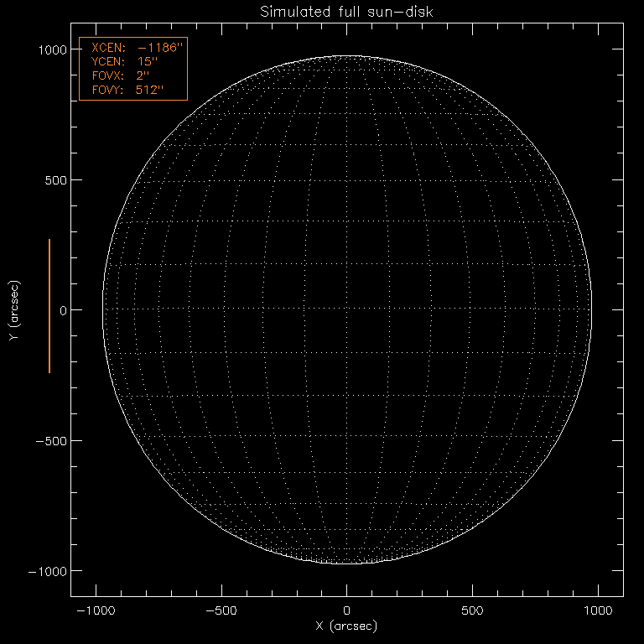Click the 'X (arcsec)' axis label
644x644 pixels.
click(x=347, y=626)
